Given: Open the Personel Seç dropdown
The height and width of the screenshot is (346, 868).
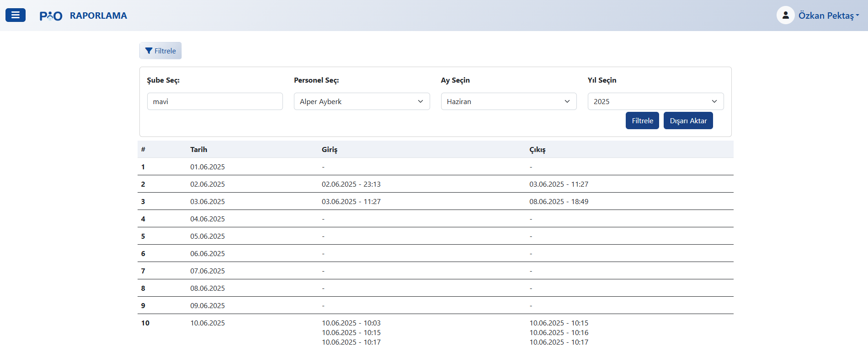Looking at the screenshot, I should click(x=362, y=101).
